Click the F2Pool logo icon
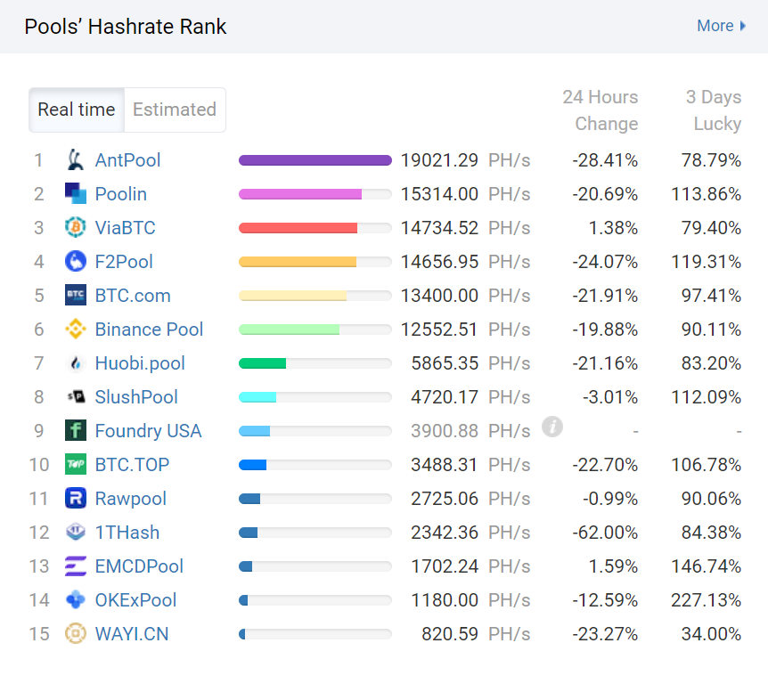 point(76,262)
